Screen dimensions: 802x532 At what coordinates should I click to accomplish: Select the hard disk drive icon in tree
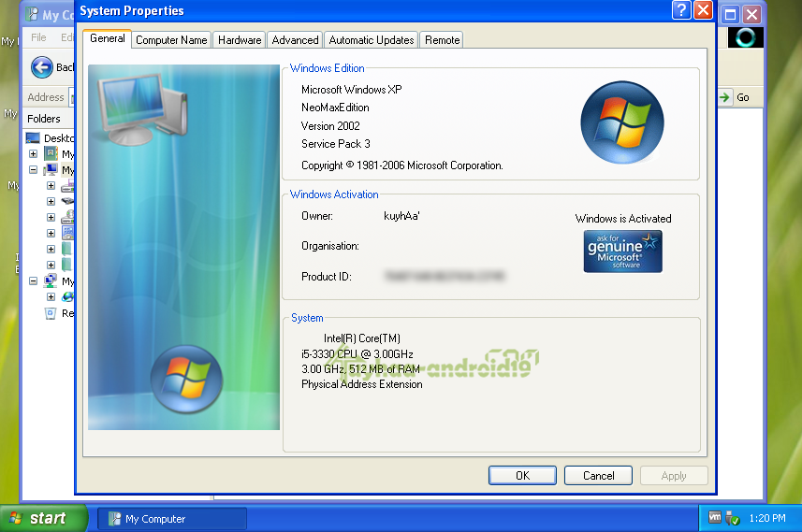pos(67,201)
